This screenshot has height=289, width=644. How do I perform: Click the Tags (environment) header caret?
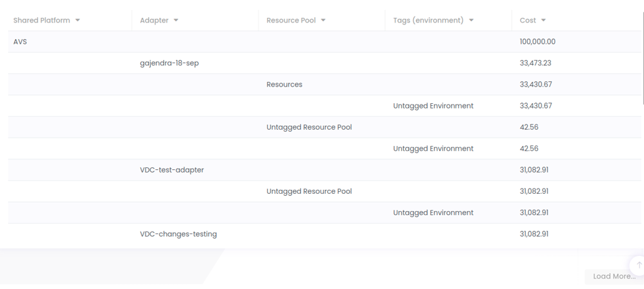pyautogui.click(x=471, y=21)
